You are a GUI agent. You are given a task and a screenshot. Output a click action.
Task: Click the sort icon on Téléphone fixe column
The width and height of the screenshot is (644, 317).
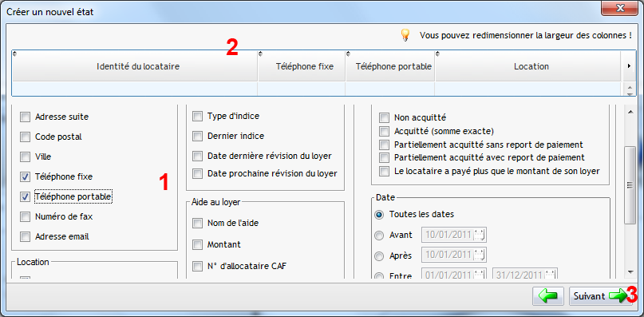pyautogui.click(x=260, y=53)
